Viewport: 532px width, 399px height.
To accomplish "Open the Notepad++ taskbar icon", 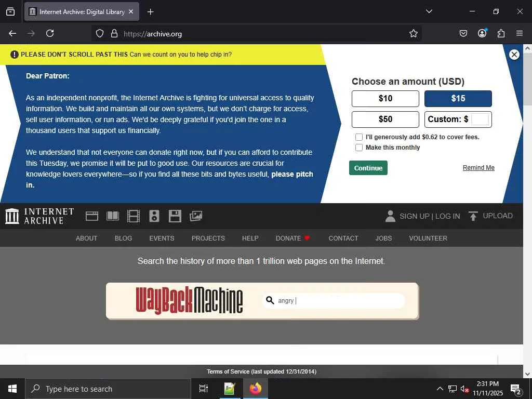I will (229, 389).
